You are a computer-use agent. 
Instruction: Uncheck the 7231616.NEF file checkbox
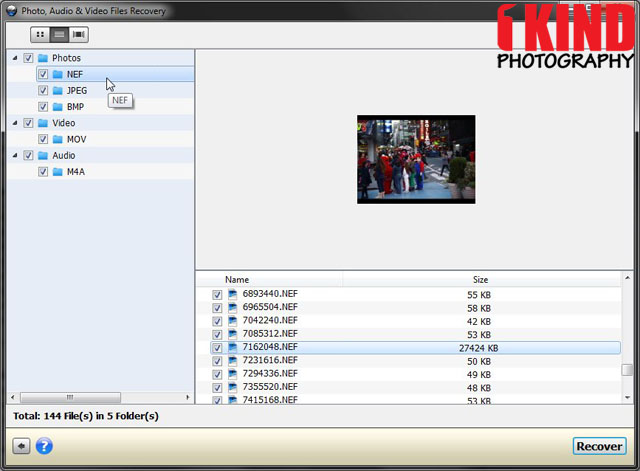click(x=217, y=361)
